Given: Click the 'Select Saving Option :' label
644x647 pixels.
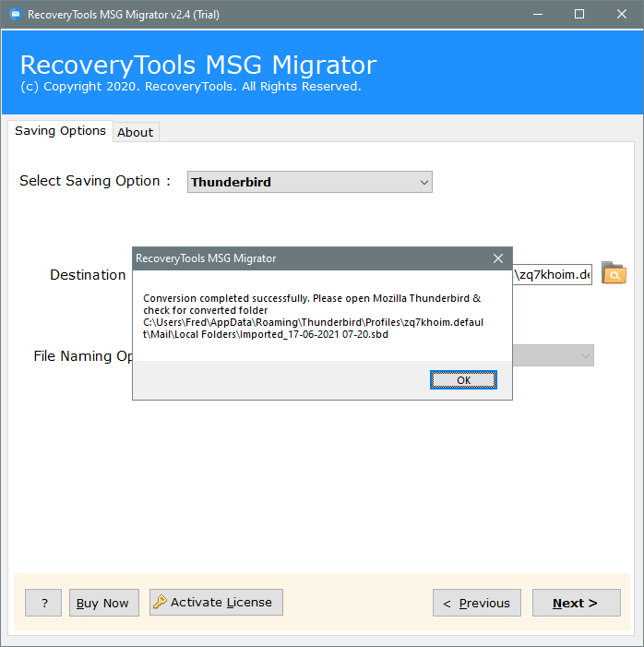Looking at the screenshot, I should (x=95, y=181).
